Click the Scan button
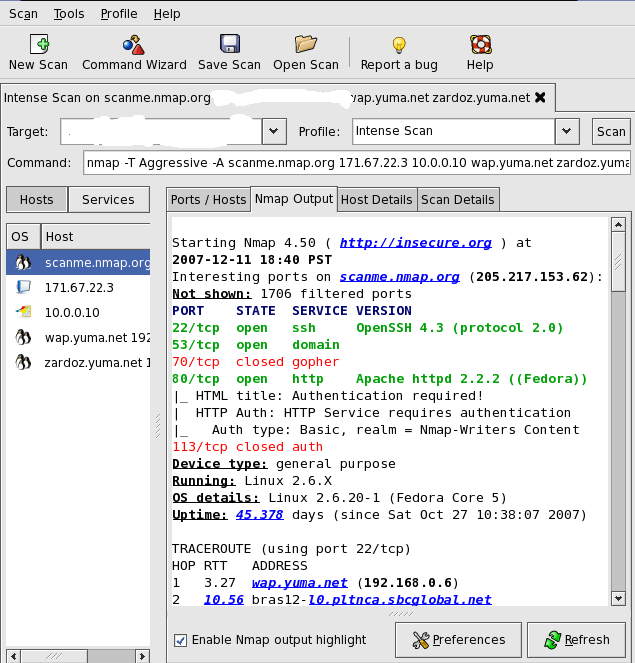This screenshot has width=635, height=663. tap(611, 132)
